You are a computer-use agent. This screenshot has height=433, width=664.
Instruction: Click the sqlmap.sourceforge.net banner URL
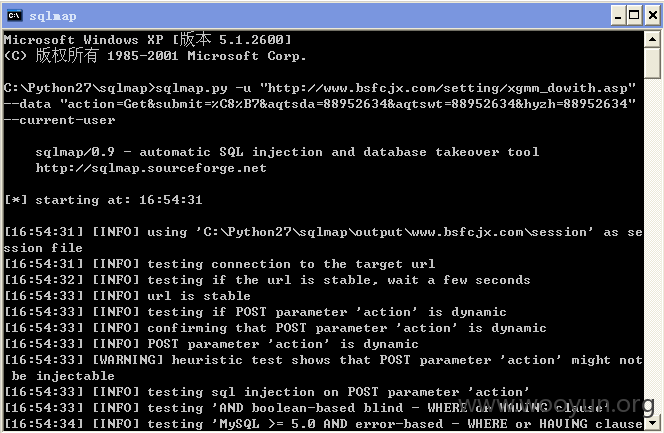click(151, 168)
